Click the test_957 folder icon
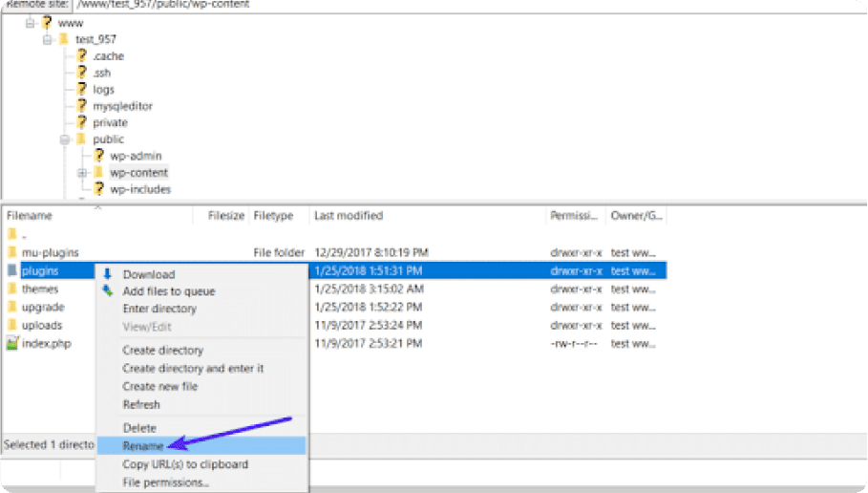 coord(64,39)
